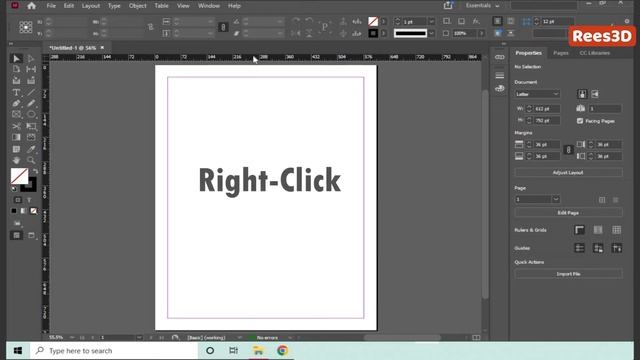Select portrait page orientation
Viewport: 640px width, 360px height.
(x=582, y=94)
